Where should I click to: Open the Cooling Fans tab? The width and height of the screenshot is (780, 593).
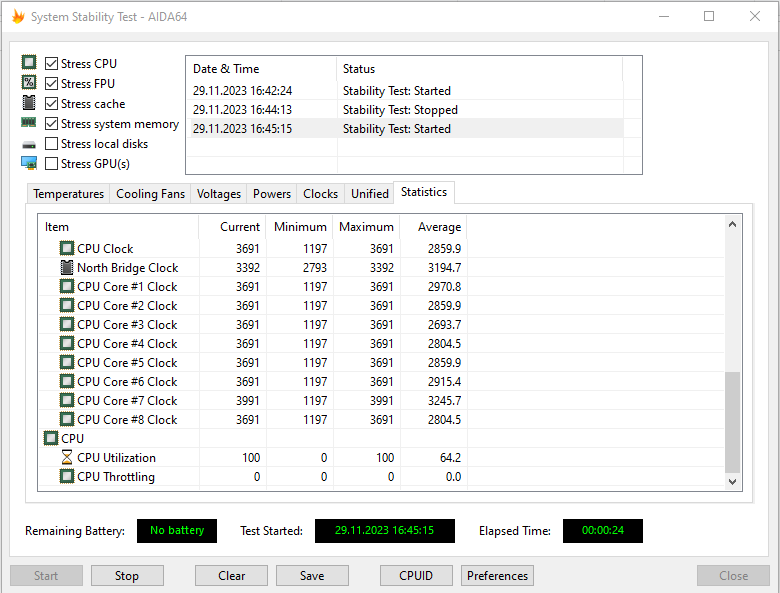(x=150, y=194)
